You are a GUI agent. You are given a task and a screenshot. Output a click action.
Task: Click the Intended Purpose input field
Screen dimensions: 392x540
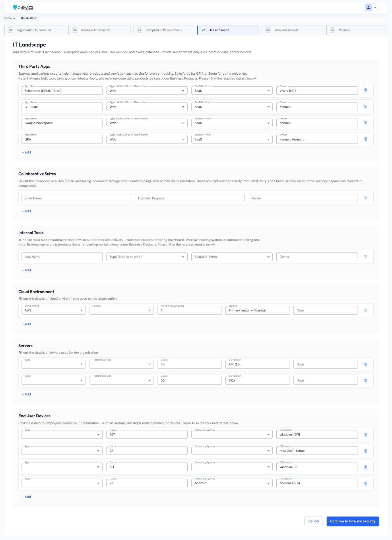[x=189, y=198]
